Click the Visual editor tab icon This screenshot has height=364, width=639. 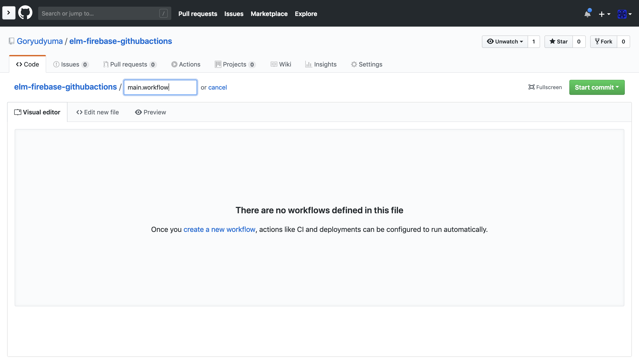tap(18, 112)
